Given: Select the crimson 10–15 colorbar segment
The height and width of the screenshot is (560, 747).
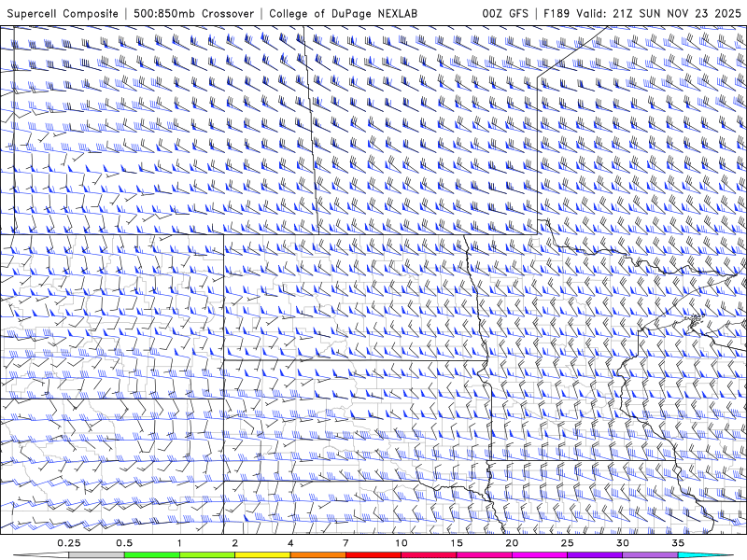Looking at the screenshot, I should (429, 555).
